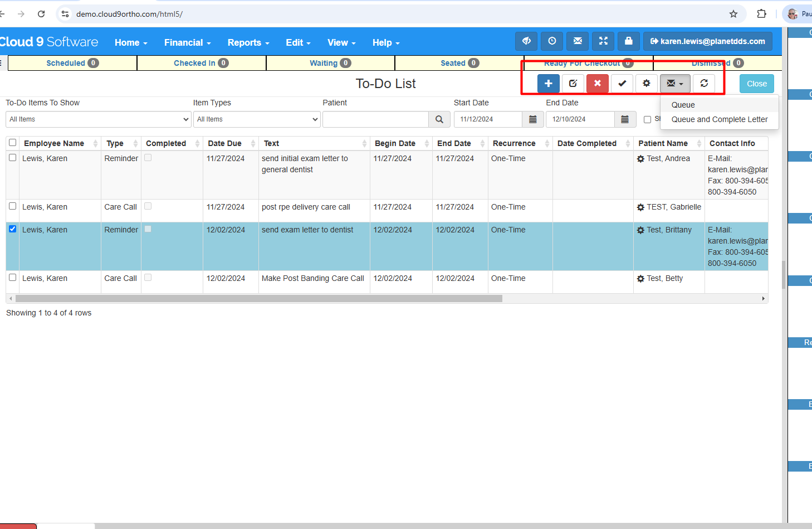Toggle the select-all header checkbox

click(x=12, y=143)
